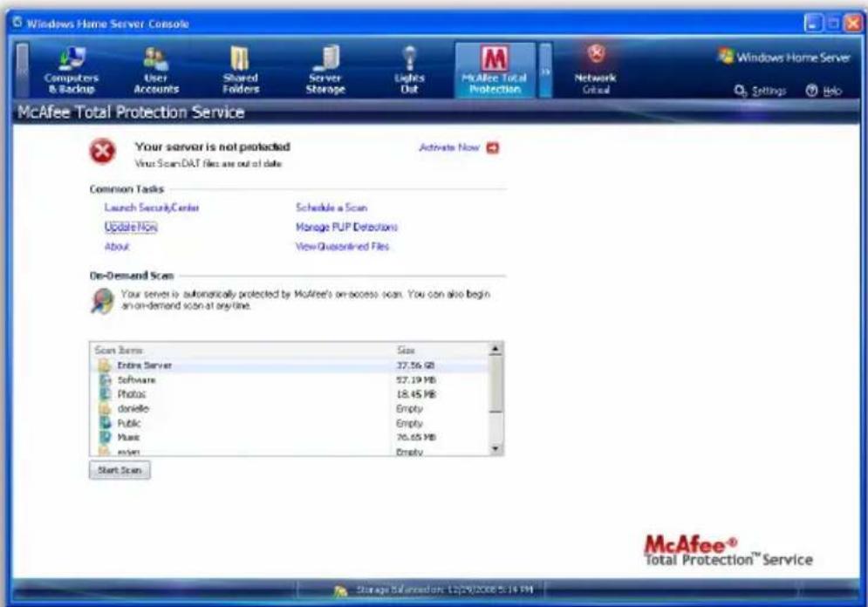868x607 pixels.
Task: Click the Entire Server folder icon
Action: [x=105, y=365]
